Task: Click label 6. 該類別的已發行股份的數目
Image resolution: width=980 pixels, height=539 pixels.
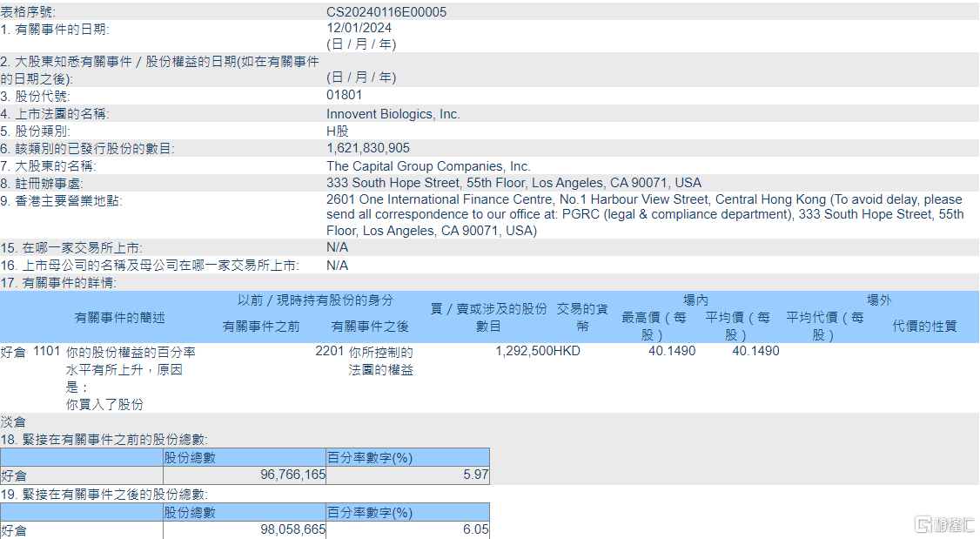Action: coord(88,149)
